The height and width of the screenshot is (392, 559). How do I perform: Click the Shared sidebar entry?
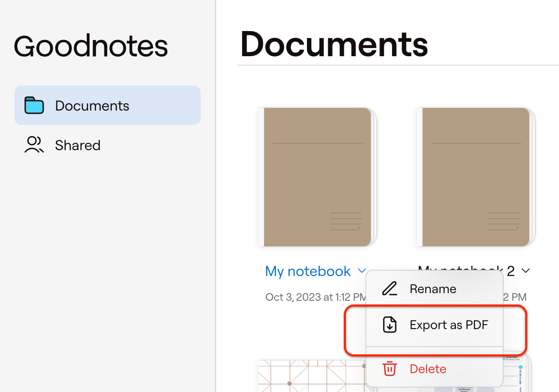[x=77, y=145]
